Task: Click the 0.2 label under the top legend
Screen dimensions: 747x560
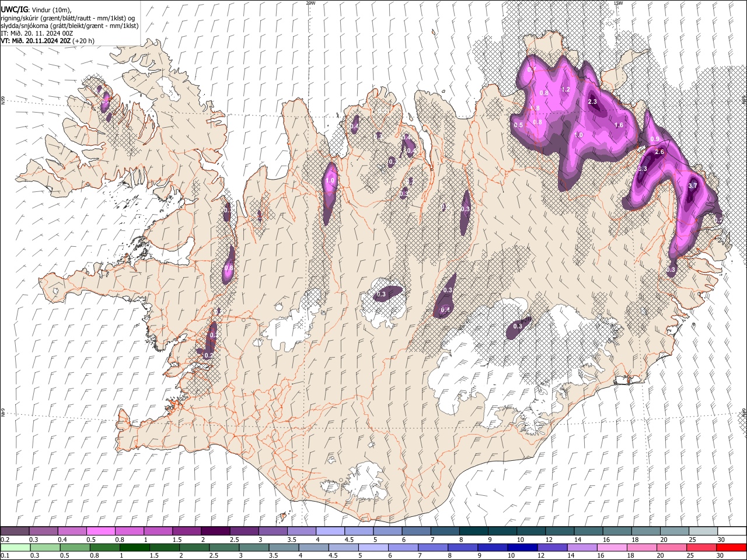Action: point(5,540)
